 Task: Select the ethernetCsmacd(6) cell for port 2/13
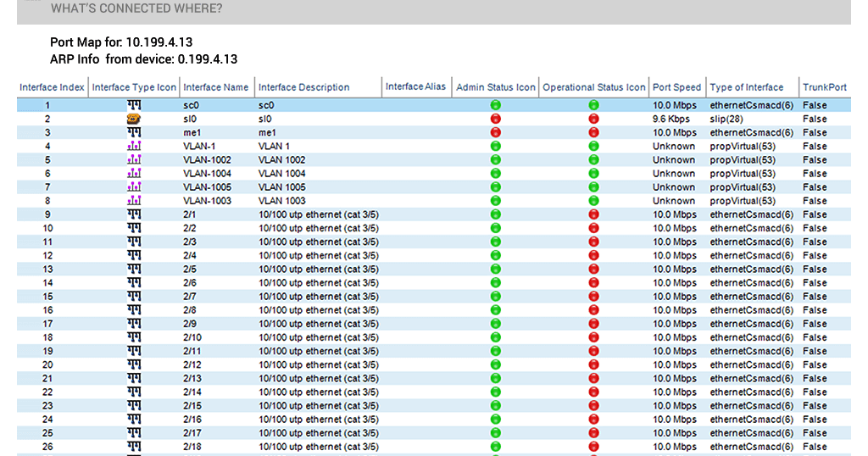click(751, 379)
